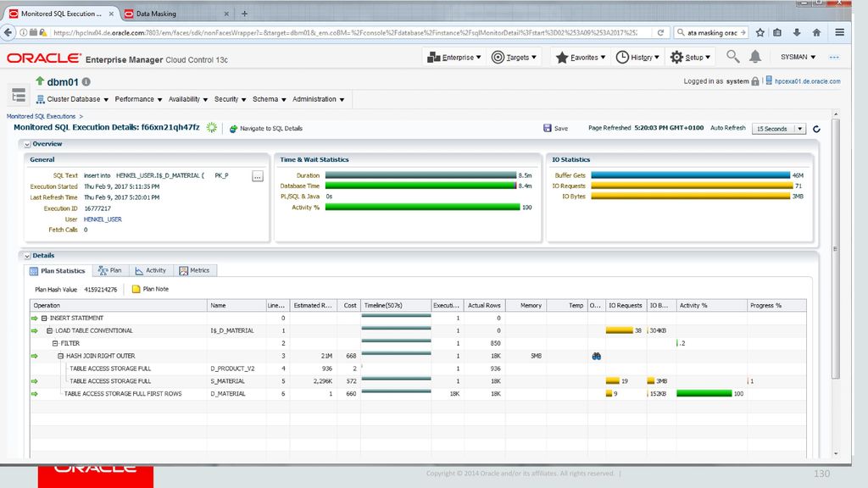Open the Plan Note

pyautogui.click(x=150, y=289)
